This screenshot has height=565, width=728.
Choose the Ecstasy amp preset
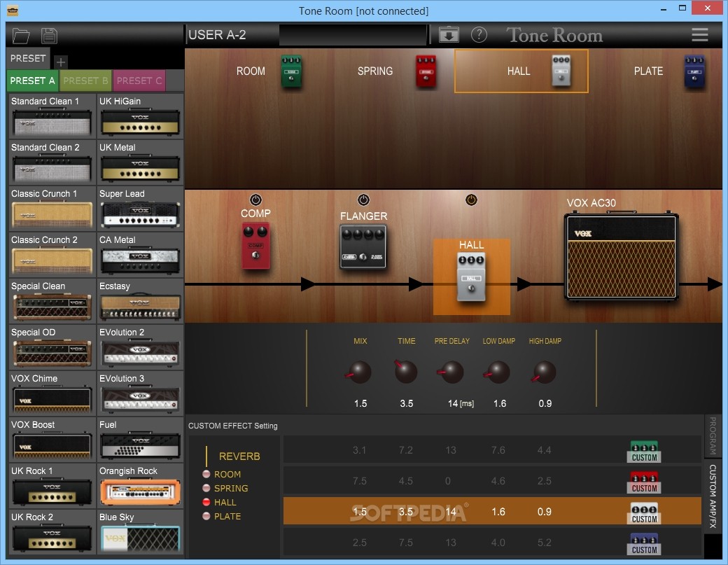(x=140, y=301)
